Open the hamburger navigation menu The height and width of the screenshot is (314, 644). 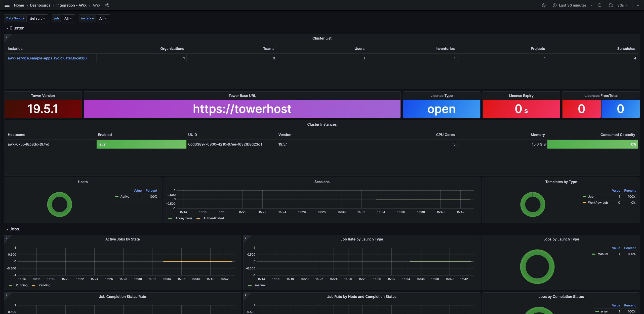[7, 5]
